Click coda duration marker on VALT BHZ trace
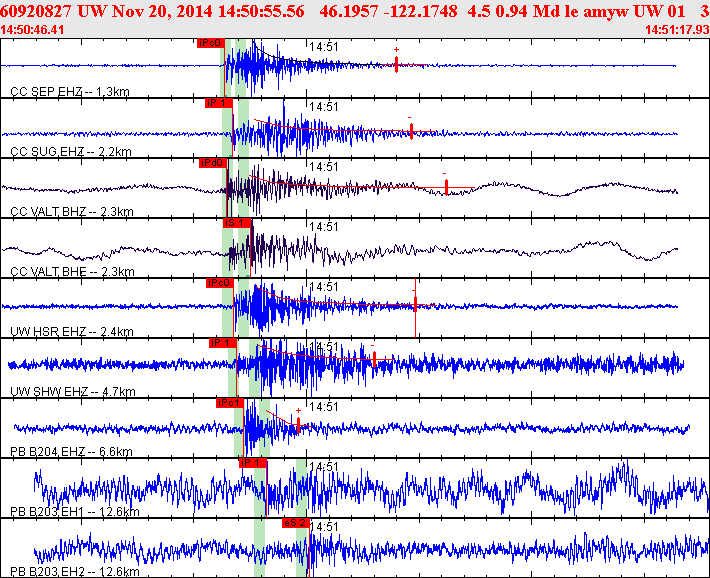Screen dimensions: 710x578 click(446, 187)
